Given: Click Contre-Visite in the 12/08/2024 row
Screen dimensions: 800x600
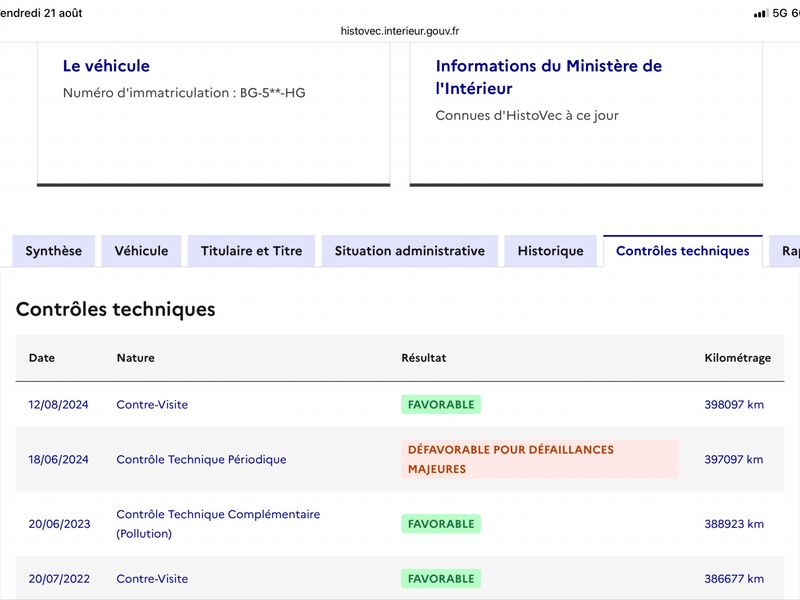Looking at the screenshot, I should pos(152,405).
